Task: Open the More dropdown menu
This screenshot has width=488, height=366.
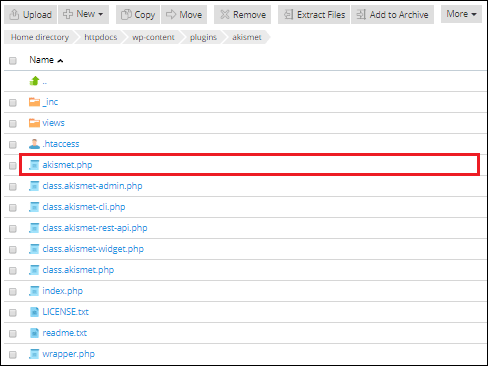Action: 461,14
